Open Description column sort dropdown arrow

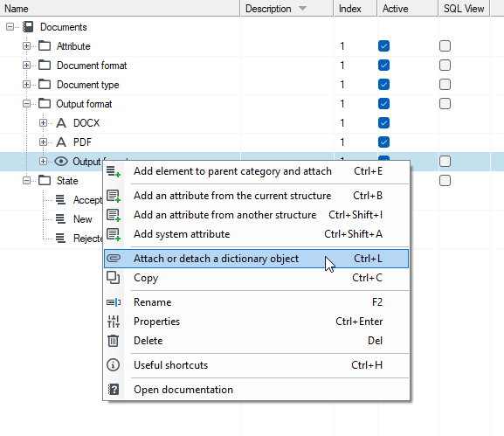coord(302,9)
